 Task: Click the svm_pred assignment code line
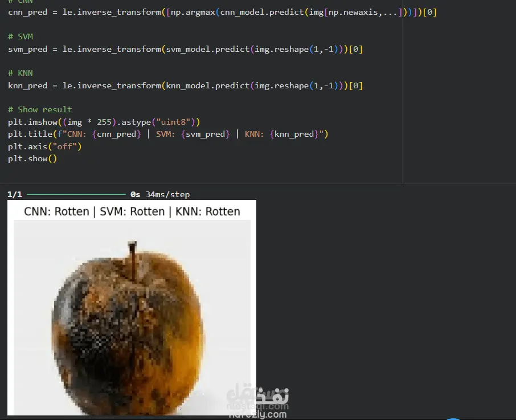tap(185, 49)
